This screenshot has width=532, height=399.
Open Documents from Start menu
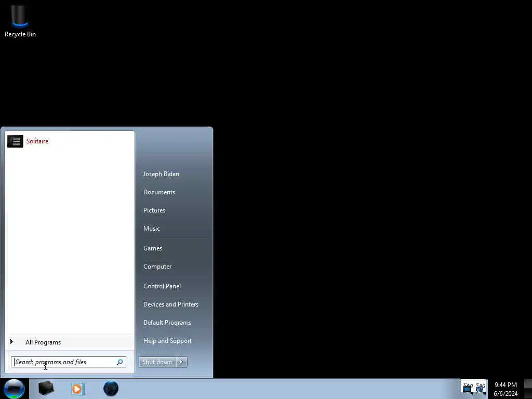159,192
